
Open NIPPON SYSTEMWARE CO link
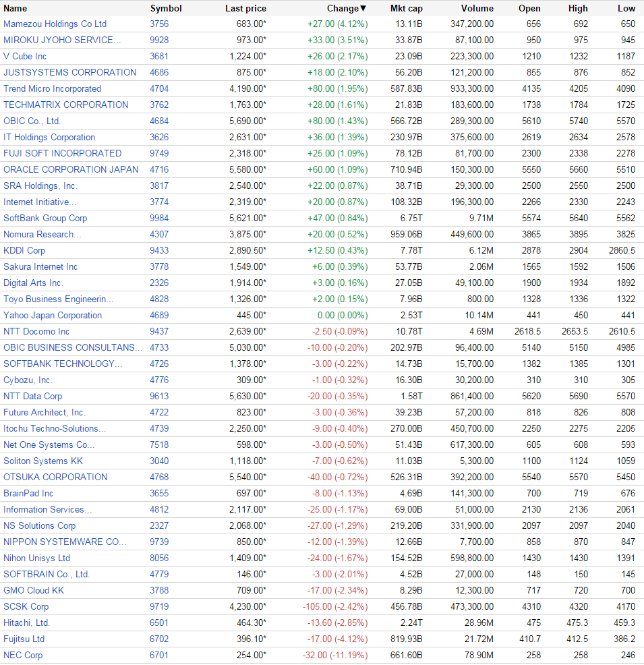click(x=65, y=542)
